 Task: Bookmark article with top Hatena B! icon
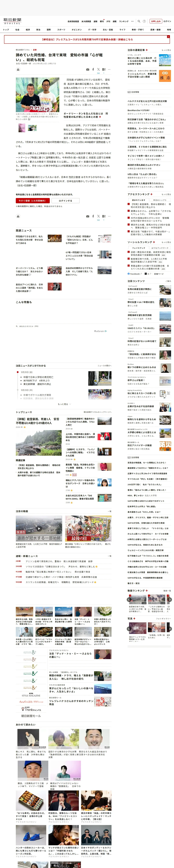point(104,69)
